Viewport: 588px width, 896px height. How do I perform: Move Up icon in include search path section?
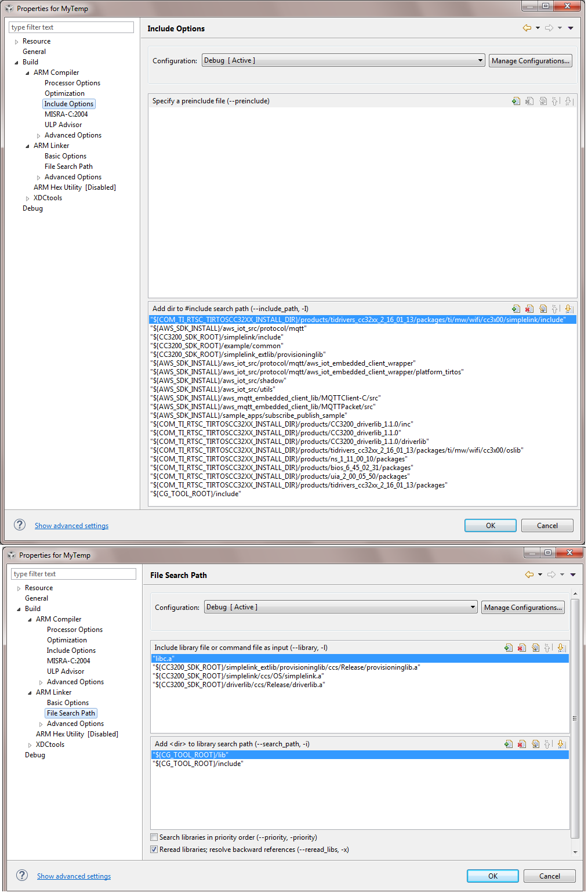555,309
